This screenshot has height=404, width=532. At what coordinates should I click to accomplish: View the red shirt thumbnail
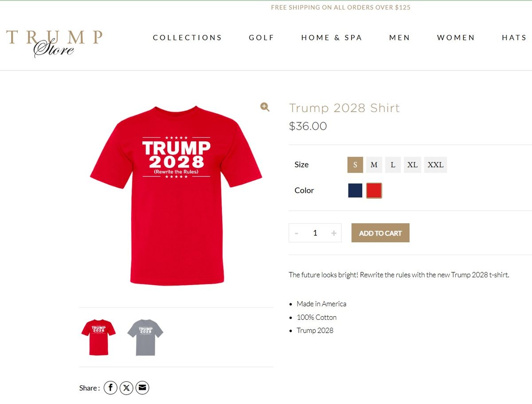click(98, 338)
